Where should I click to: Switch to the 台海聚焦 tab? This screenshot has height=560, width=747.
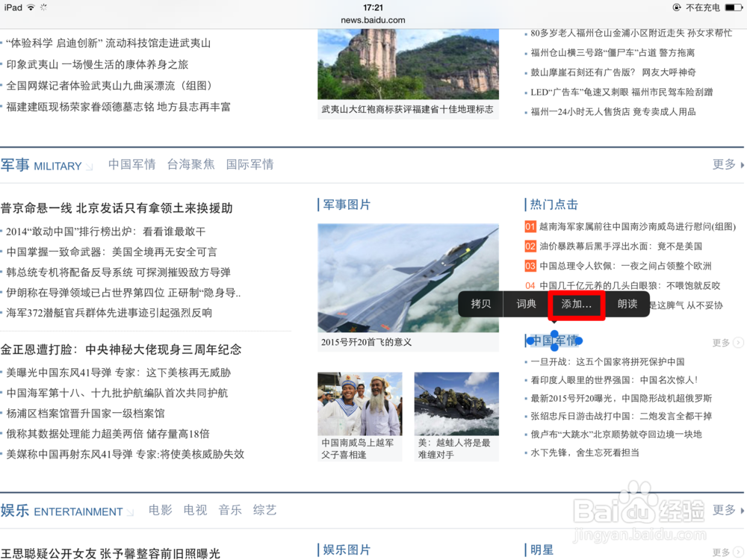(190, 164)
